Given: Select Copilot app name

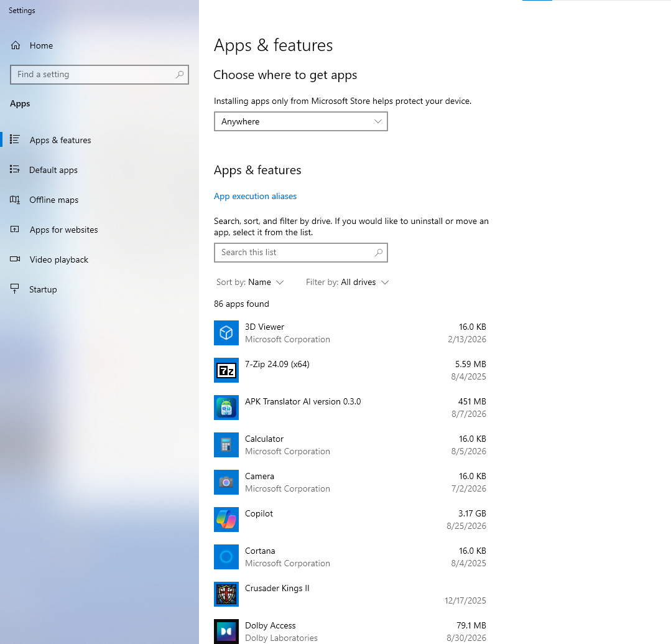Looking at the screenshot, I should pyautogui.click(x=259, y=513).
